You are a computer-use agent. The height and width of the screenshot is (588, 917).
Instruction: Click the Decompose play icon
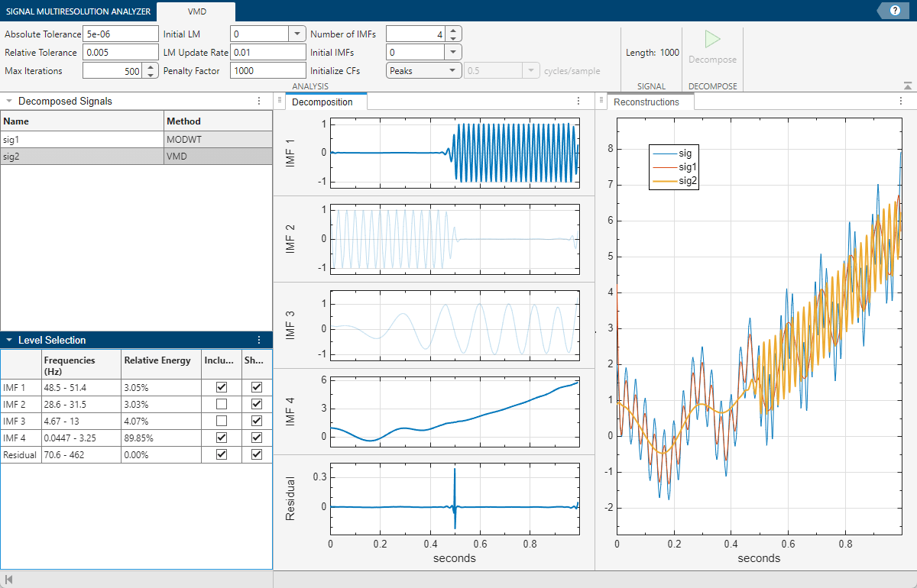[712, 40]
